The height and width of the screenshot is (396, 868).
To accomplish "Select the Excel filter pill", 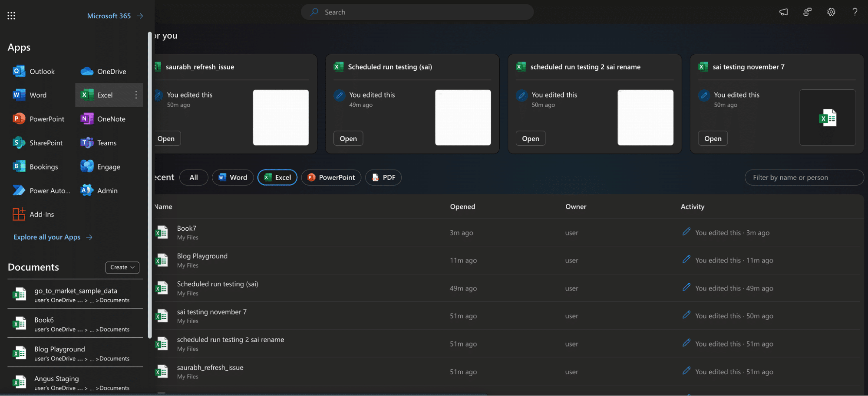I will click(277, 177).
